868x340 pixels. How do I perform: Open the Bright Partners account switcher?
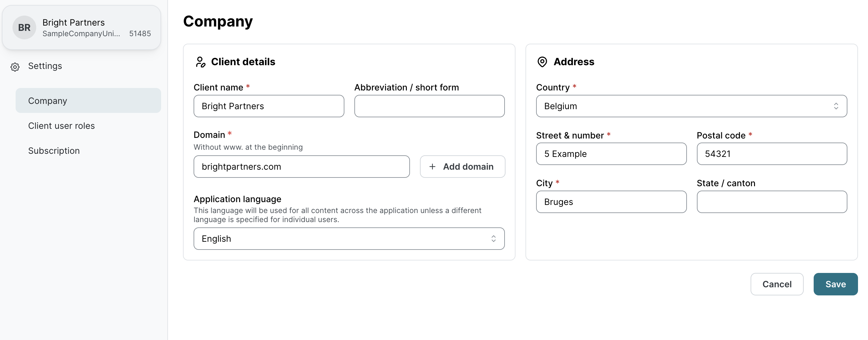tap(81, 27)
